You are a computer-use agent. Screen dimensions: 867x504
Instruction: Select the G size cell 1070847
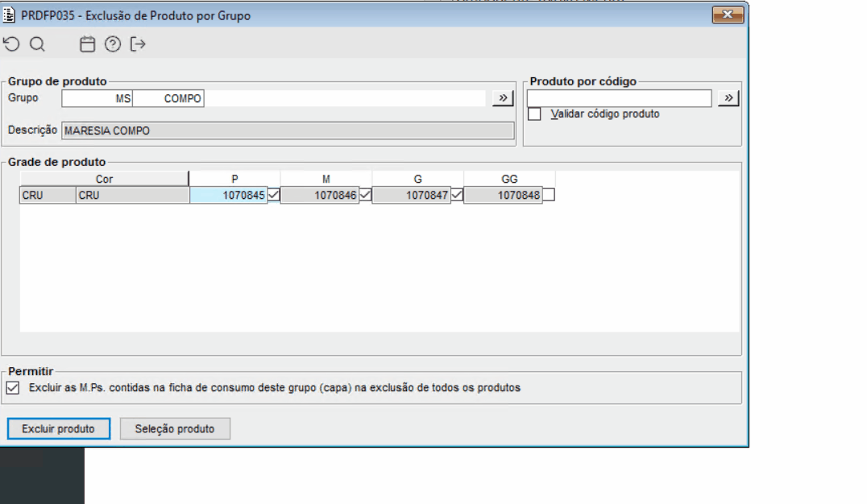point(412,195)
